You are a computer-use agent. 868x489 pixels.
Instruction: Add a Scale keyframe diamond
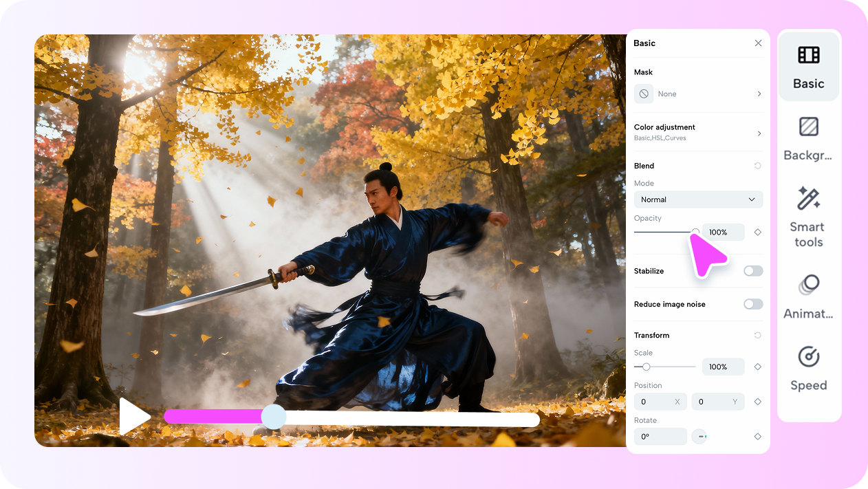point(757,367)
